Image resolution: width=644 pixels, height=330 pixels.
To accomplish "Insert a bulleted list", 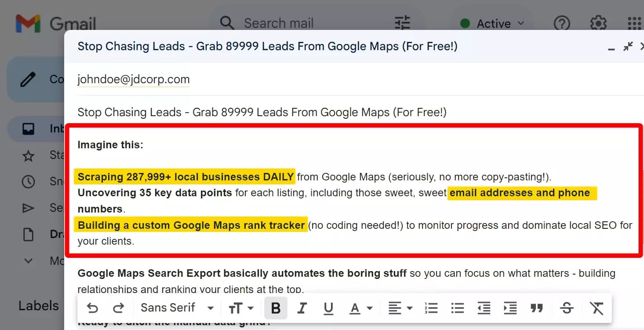I will (457, 308).
